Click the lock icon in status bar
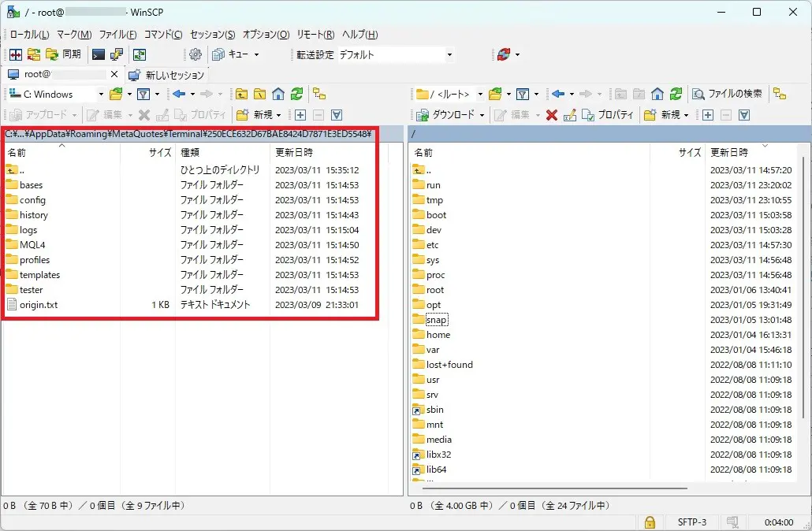Viewport: 812px width, 531px height. coord(649,522)
